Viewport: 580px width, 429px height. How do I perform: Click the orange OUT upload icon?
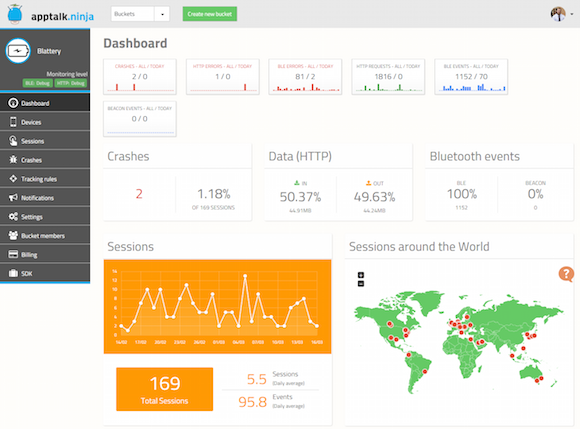click(x=368, y=183)
